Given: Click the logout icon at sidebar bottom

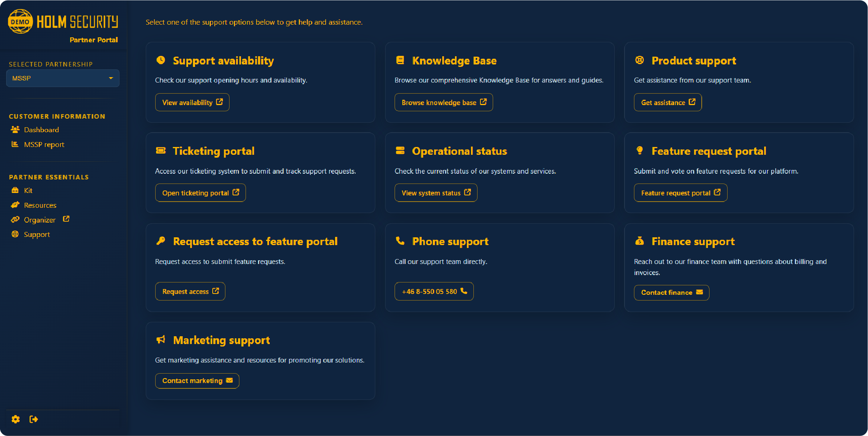Looking at the screenshot, I should pyautogui.click(x=34, y=419).
